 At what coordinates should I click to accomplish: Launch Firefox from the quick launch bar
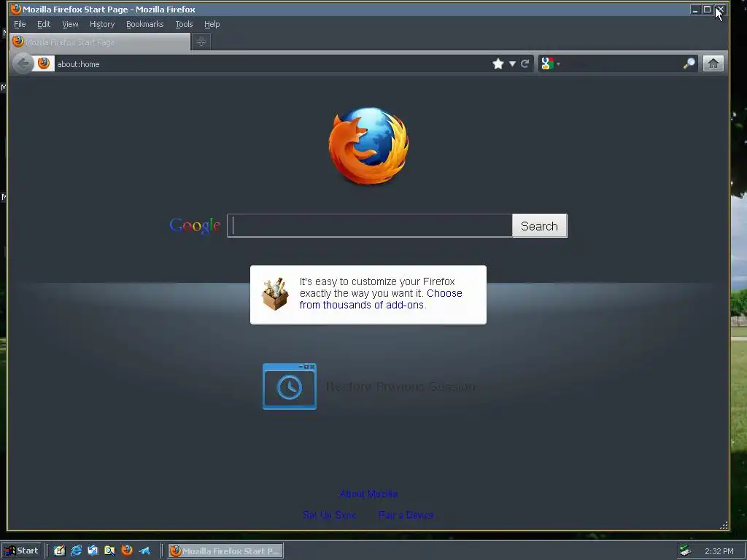click(x=127, y=551)
